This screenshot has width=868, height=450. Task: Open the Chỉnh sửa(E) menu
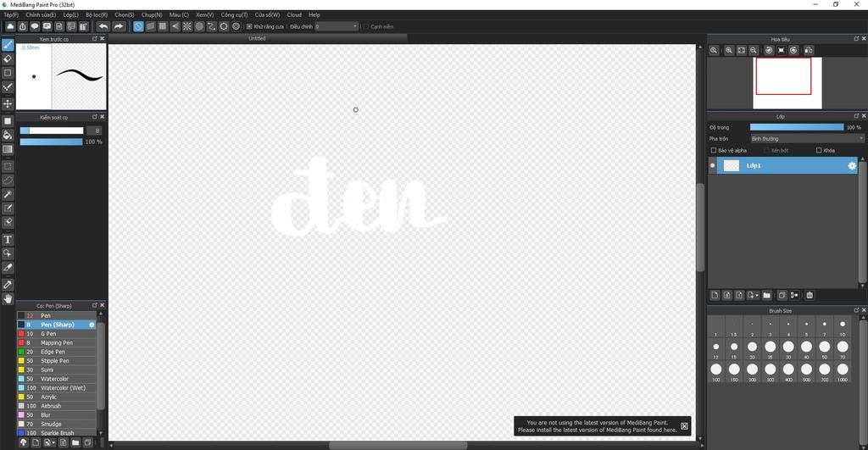tap(41, 15)
